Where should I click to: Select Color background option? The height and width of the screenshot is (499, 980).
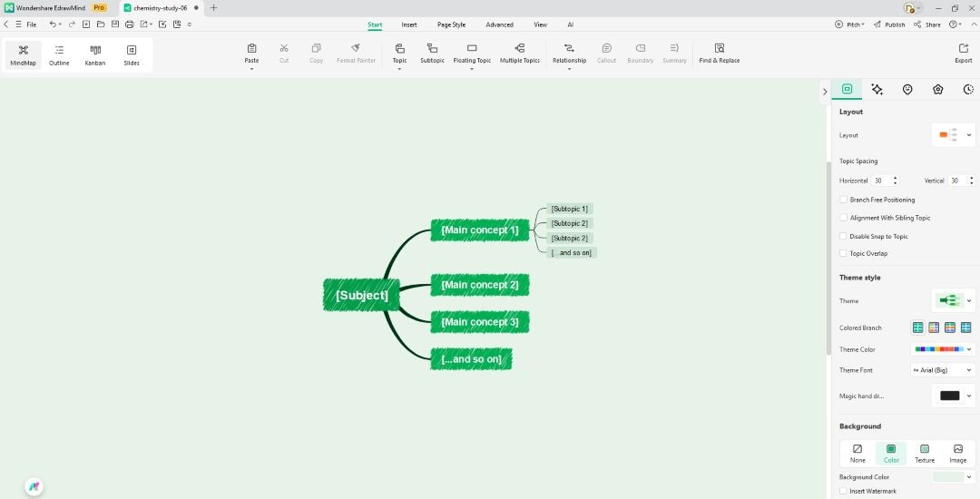point(891,454)
